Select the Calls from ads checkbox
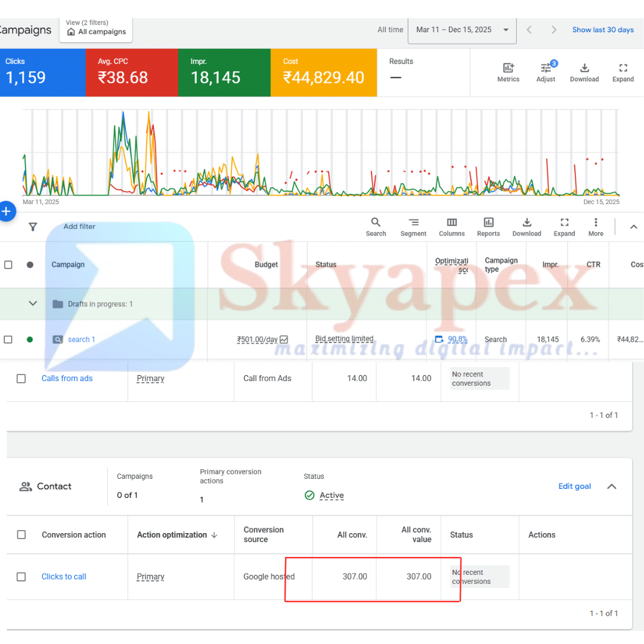Image resolution: width=644 pixels, height=644 pixels. click(21, 379)
